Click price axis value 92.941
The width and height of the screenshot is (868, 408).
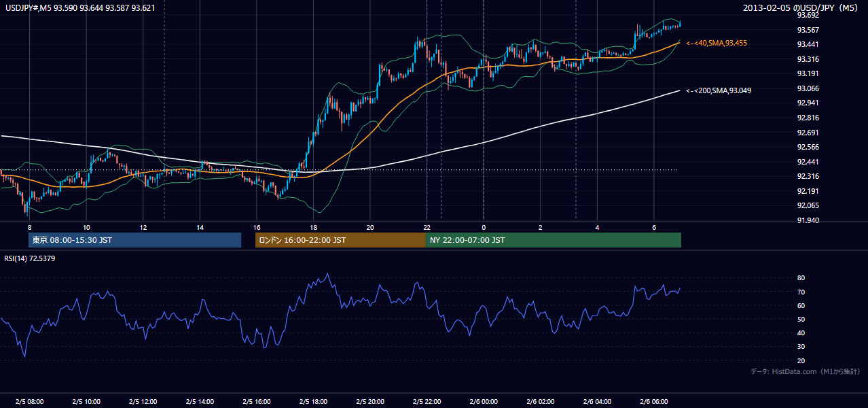[807, 103]
